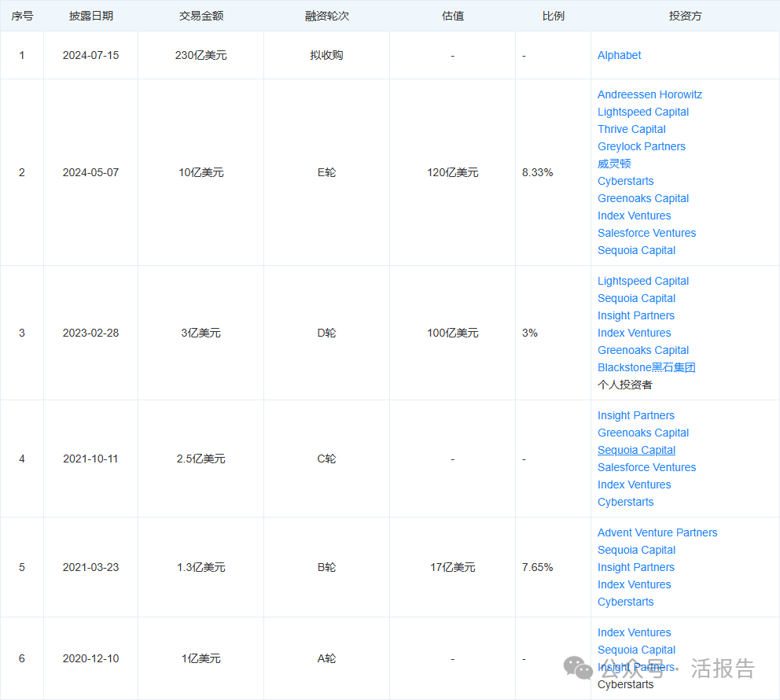Click the Blackstone黑石集团 link
This screenshot has height=700, width=780.
pyautogui.click(x=646, y=367)
